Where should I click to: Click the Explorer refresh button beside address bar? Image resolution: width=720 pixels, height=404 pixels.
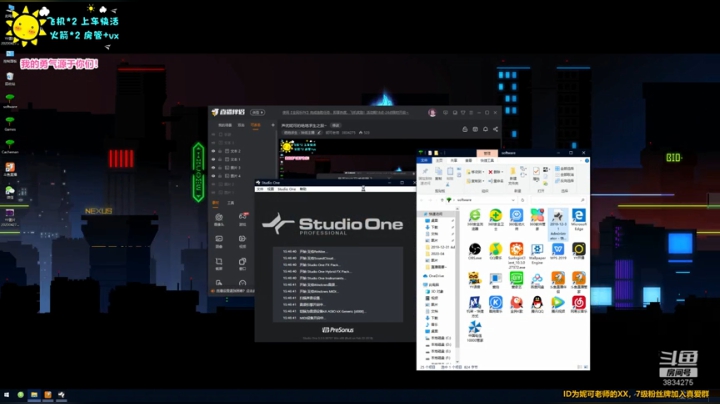(523, 200)
